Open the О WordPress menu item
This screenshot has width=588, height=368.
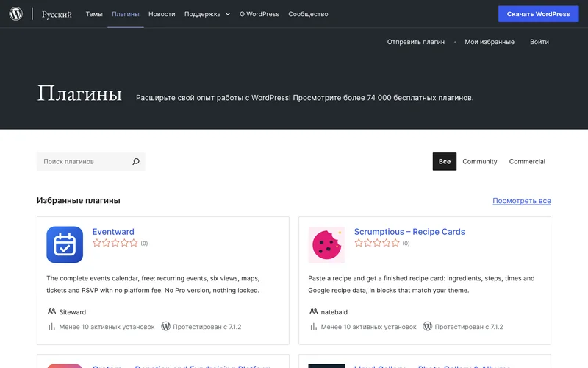coord(259,14)
